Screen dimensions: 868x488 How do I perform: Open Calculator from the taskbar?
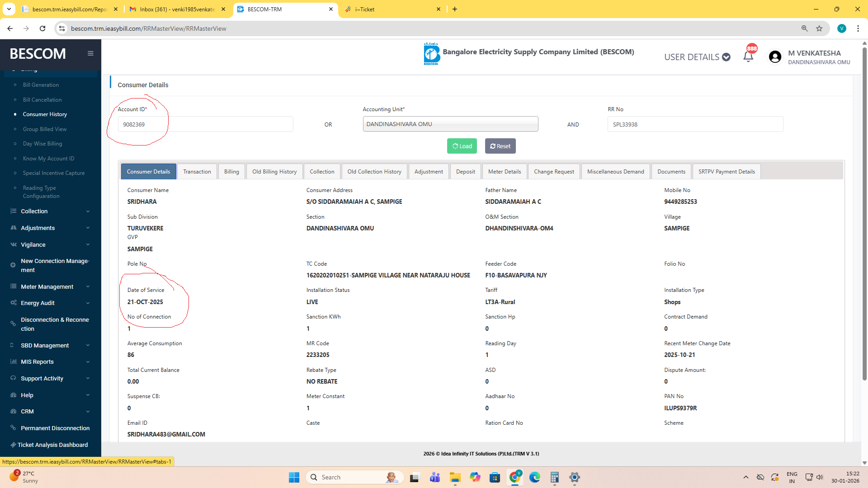click(555, 477)
